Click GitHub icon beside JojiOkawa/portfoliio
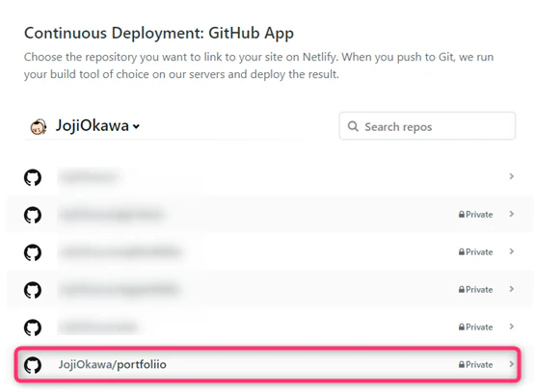This screenshot has width=534, height=392. (33, 365)
